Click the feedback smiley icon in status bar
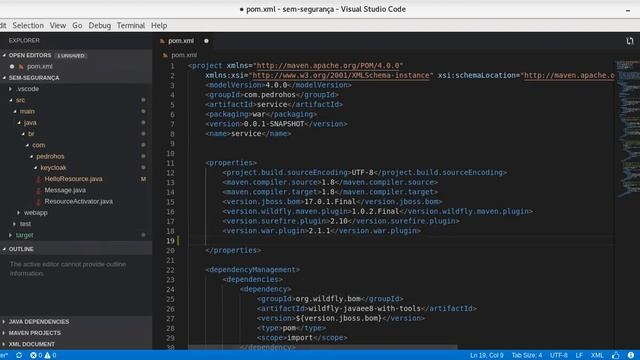 click(616, 355)
